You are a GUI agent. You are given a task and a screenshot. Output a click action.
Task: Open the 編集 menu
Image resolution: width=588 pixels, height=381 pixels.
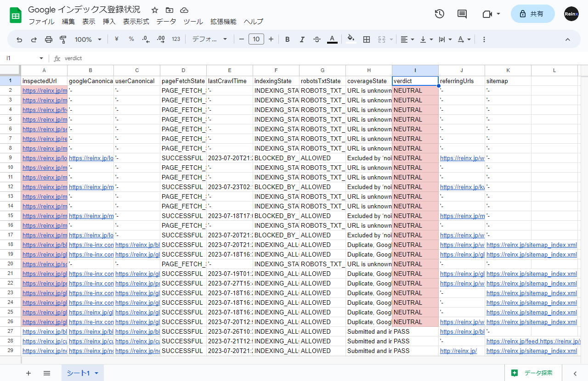pyautogui.click(x=68, y=22)
